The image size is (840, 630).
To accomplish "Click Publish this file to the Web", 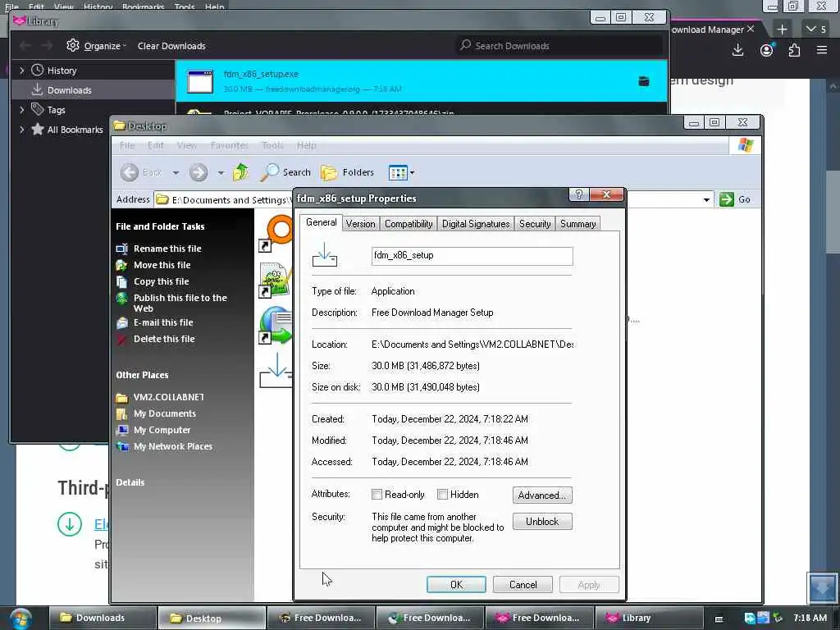I will tap(180, 303).
